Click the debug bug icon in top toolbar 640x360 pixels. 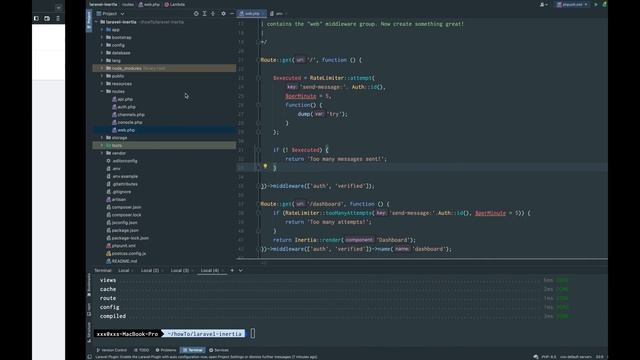605,4
